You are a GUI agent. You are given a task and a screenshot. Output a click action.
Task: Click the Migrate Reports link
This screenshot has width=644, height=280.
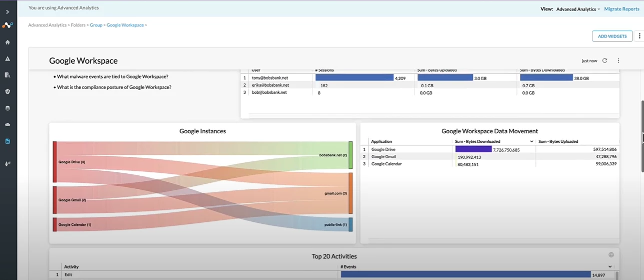click(x=621, y=9)
